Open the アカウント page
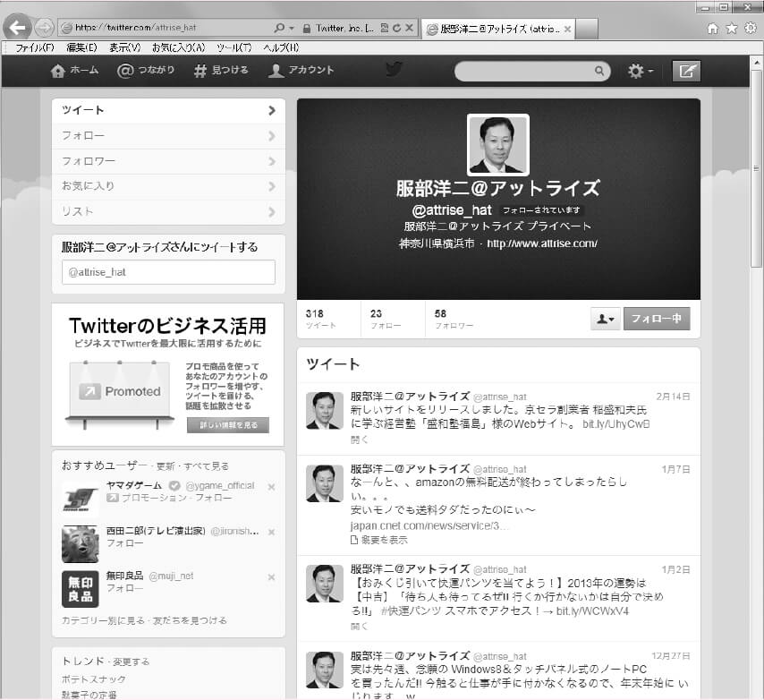Screen dimensions: 764x700 pyautogui.click(x=301, y=71)
